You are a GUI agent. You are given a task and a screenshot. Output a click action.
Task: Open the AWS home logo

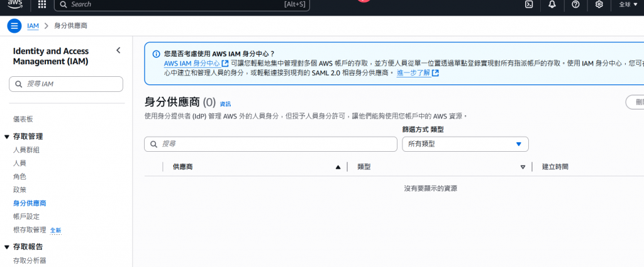pos(15,4)
